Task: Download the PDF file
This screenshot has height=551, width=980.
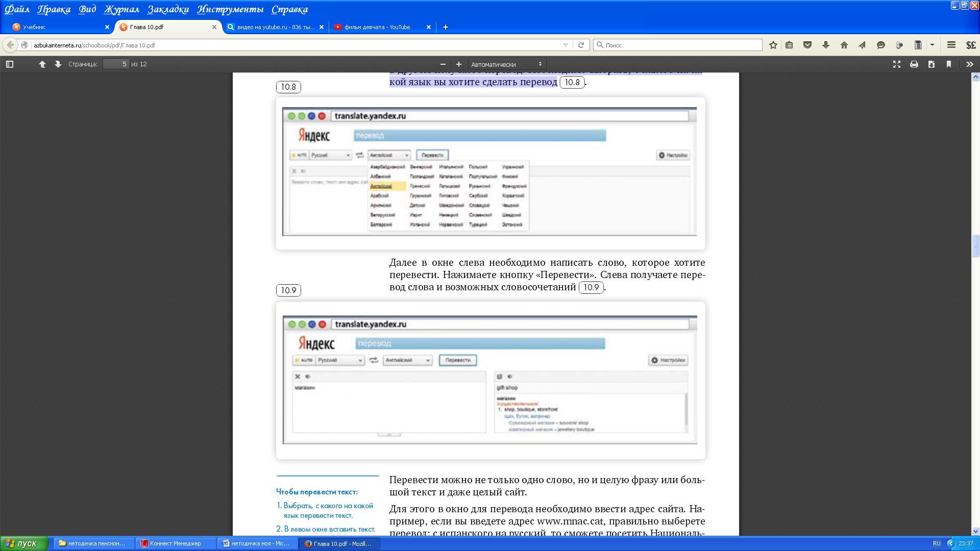Action: point(932,64)
